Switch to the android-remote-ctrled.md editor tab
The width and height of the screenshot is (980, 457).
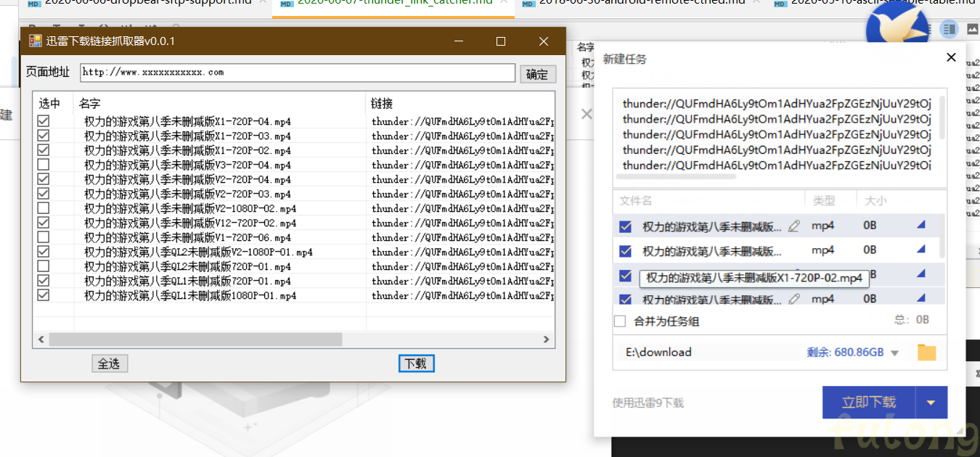click(641, 4)
